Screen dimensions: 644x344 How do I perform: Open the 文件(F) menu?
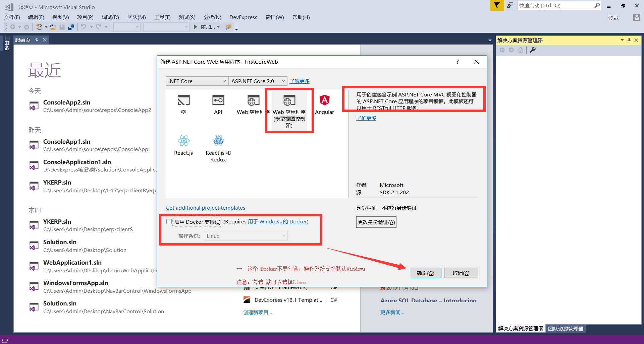pyautogui.click(x=12, y=17)
